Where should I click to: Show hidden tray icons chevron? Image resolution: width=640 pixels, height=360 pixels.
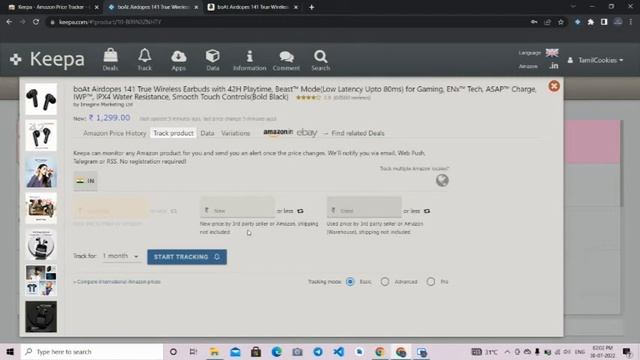(x=507, y=351)
